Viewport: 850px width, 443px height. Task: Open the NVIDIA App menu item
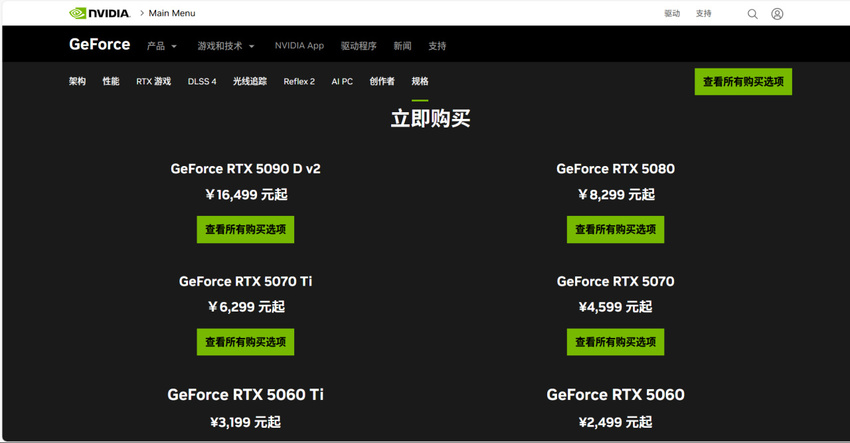[x=299, y=46]
